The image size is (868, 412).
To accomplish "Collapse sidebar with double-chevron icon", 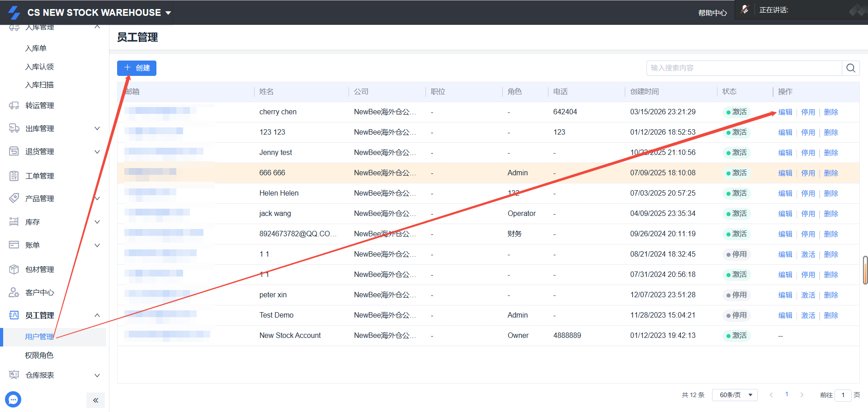I will [x=95, y=400].
